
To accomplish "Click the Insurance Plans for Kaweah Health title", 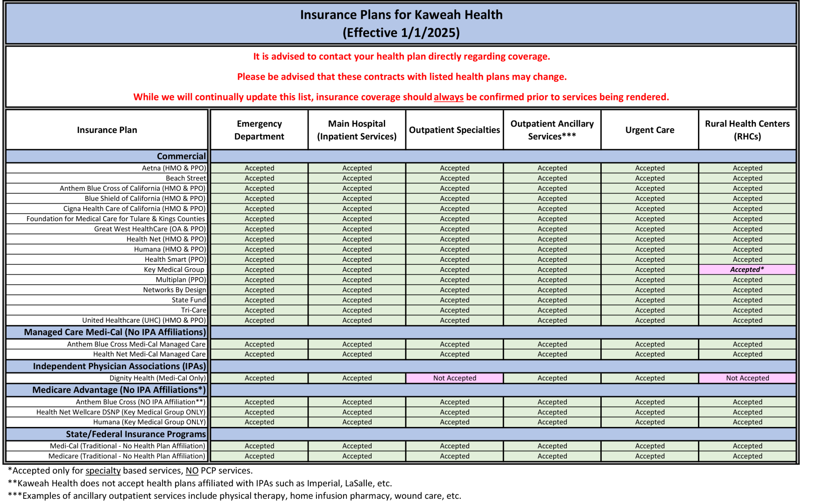I will pyautogui.click(x=401, y=14).
